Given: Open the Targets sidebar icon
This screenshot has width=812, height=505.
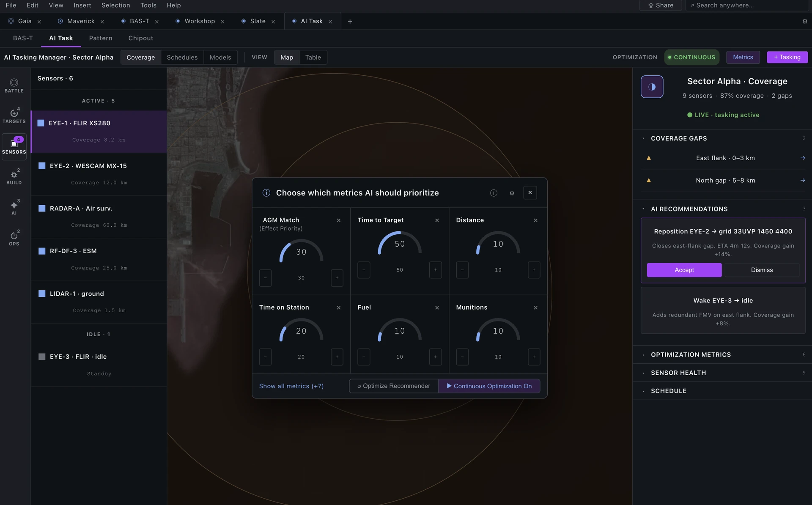Looking at the screenshot, I should 14,116.
